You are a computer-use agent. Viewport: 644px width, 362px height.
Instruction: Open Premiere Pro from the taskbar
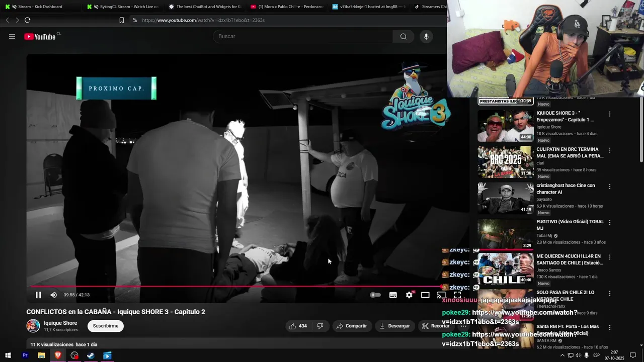[25, 355]
